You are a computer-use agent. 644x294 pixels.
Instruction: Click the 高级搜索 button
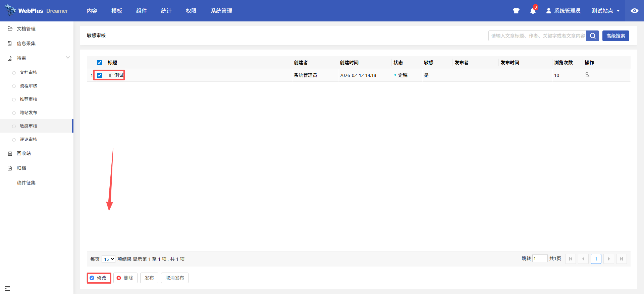point(615,36)
